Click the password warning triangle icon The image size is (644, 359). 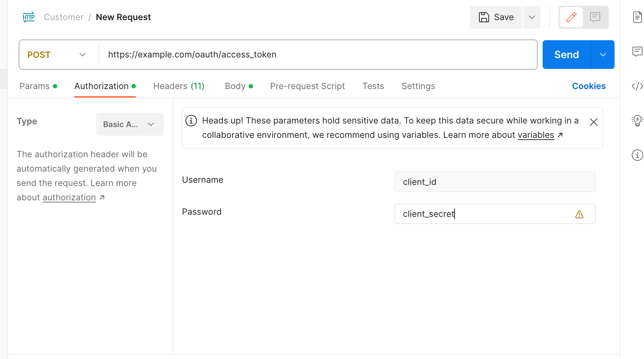[579, 214]
